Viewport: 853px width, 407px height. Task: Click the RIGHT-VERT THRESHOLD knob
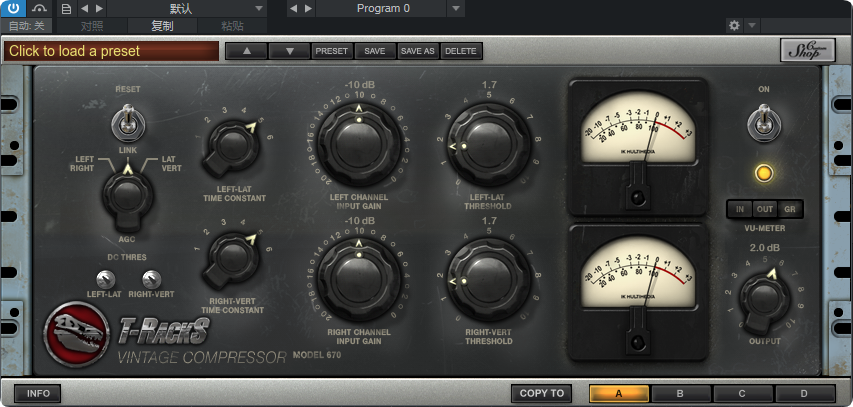click(488, 279)
